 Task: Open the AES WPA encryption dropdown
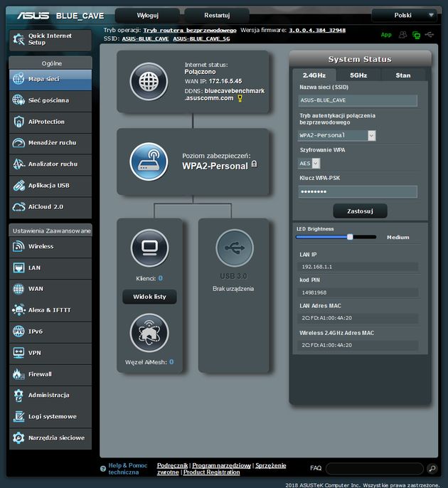(x=309, y=164)
